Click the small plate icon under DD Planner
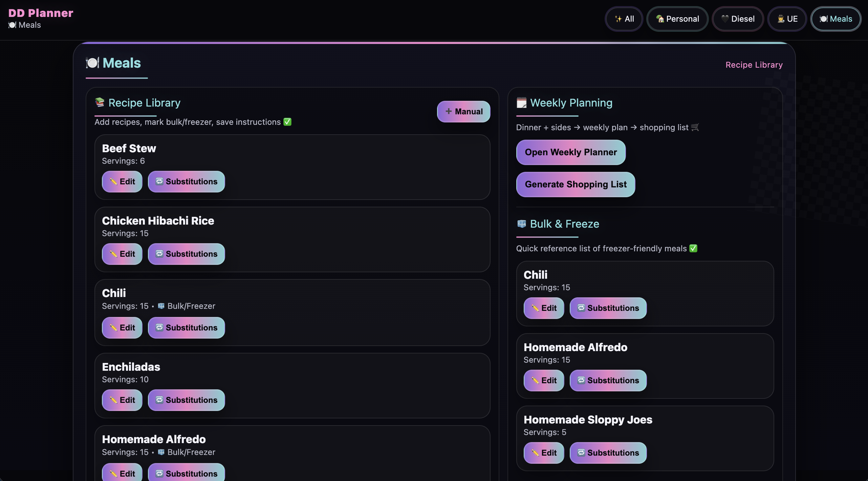Viewport: 868px width, 481px height. pyautogui.click(x=12, y=25)
